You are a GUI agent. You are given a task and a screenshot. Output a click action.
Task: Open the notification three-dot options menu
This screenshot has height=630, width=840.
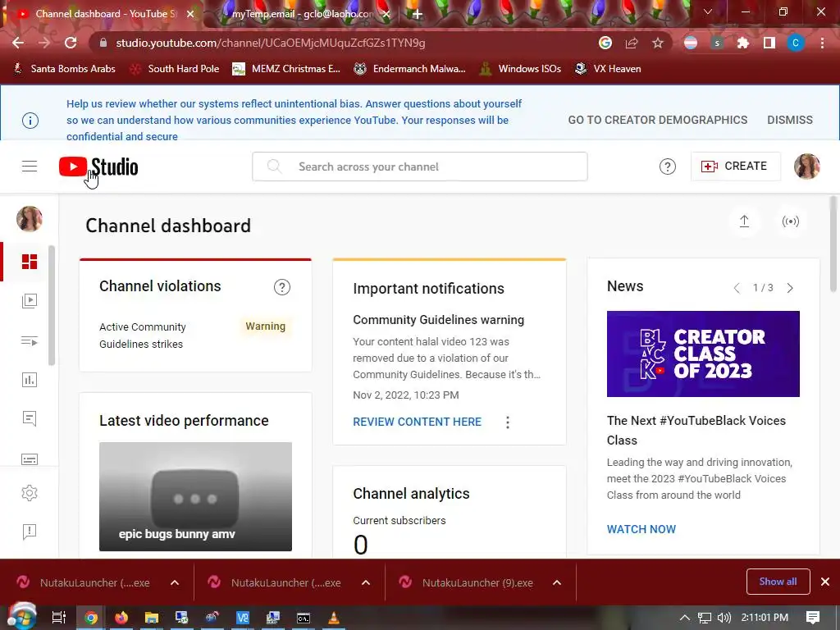(x=507, y=422)
